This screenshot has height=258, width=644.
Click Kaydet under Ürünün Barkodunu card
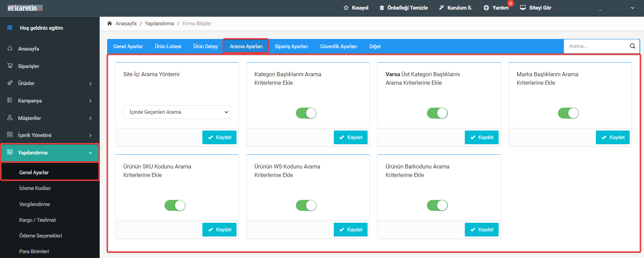point(482,230)
